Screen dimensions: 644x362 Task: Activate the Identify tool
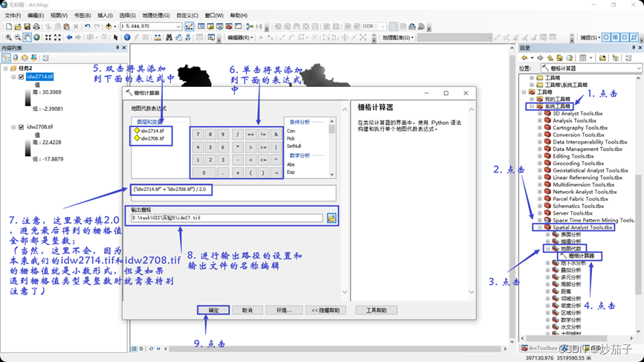[x=127, y=37]
